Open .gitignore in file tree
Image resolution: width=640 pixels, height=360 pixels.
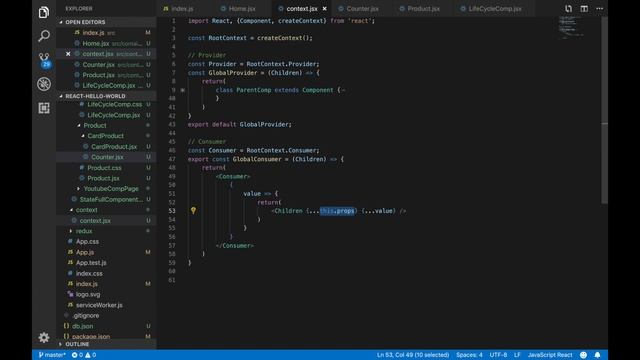pos(106,316)
